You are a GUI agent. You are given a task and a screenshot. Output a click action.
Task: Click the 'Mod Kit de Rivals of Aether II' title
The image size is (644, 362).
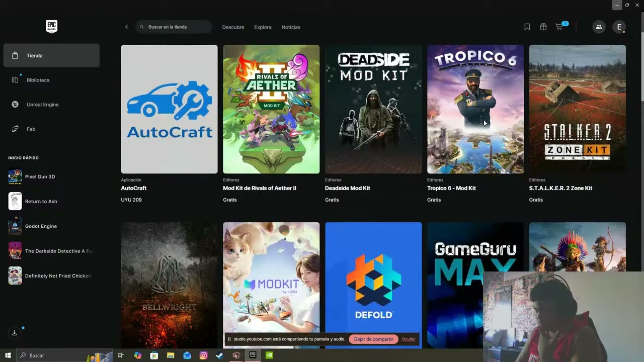click(x=260, y=188)
